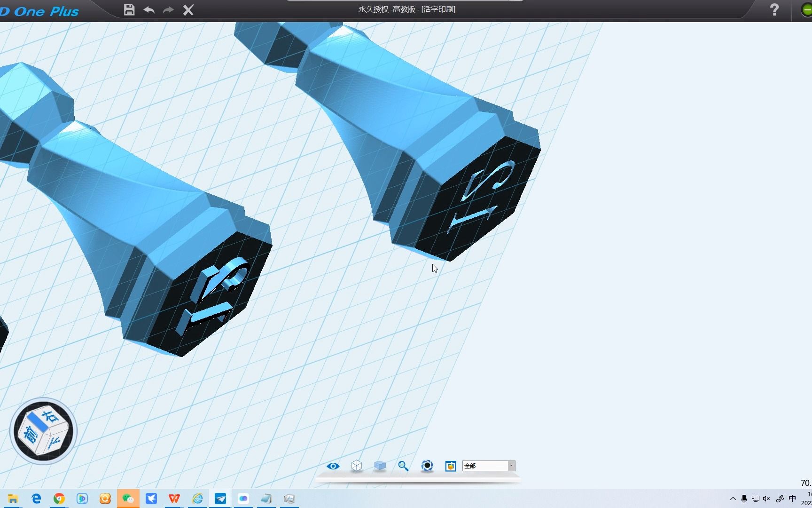Open network status tray icon
This screenshot has width=812, height=508.
pos(755,499)
